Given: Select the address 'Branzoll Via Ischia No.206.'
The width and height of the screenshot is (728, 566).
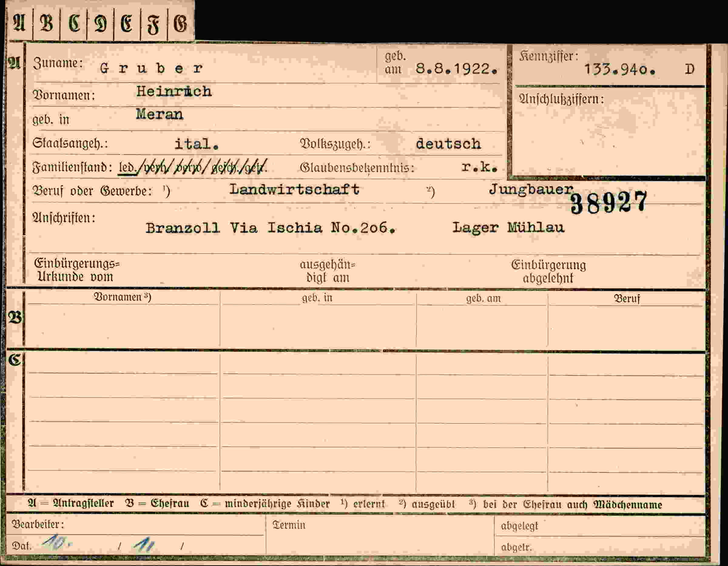Looking at the screenshot, I should 271,228.
